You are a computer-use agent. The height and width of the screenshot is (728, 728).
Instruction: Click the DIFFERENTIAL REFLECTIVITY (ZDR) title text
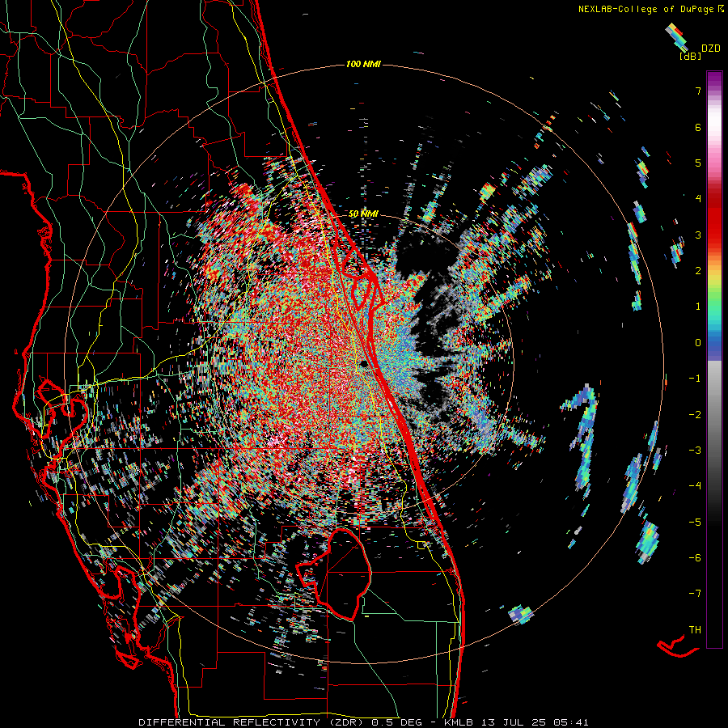[x=252, y=722]
